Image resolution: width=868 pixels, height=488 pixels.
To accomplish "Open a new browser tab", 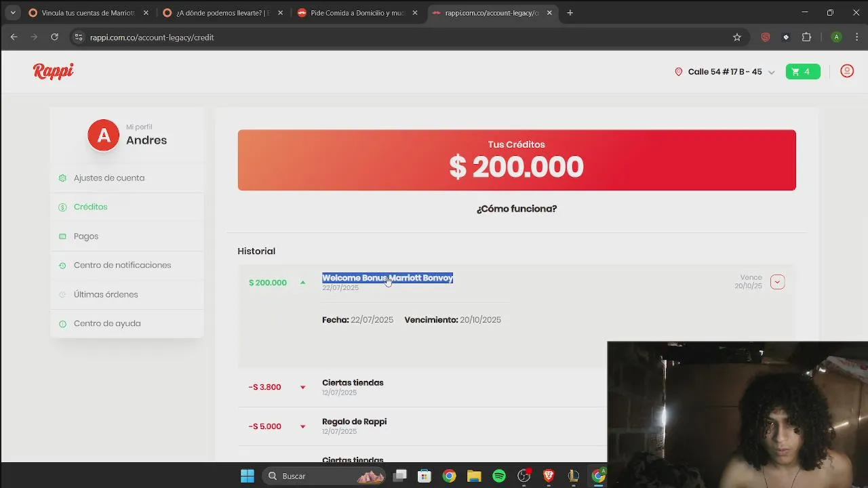I will (570, 13).
